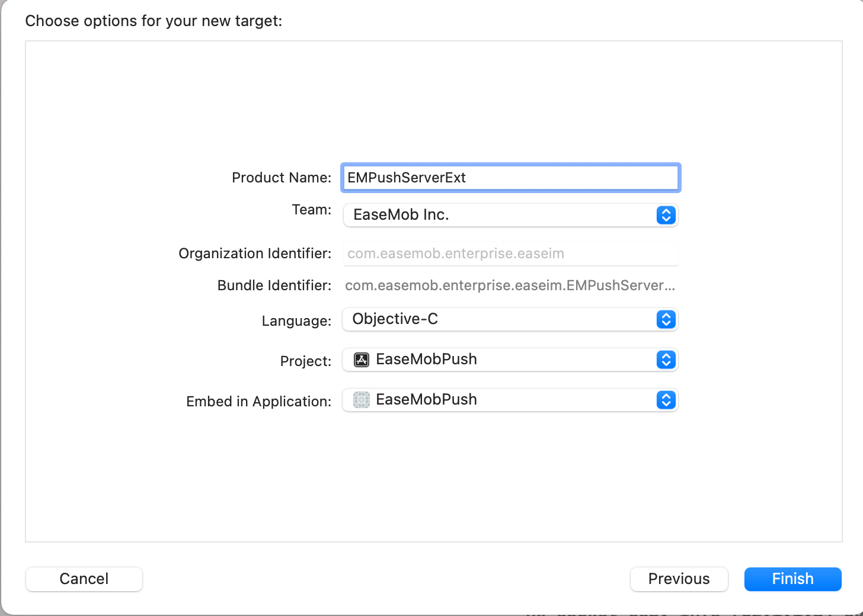This screenshot has width=863, height=616.
Task: Click the 'Choose options for your new target' heading
Action: 154,21
